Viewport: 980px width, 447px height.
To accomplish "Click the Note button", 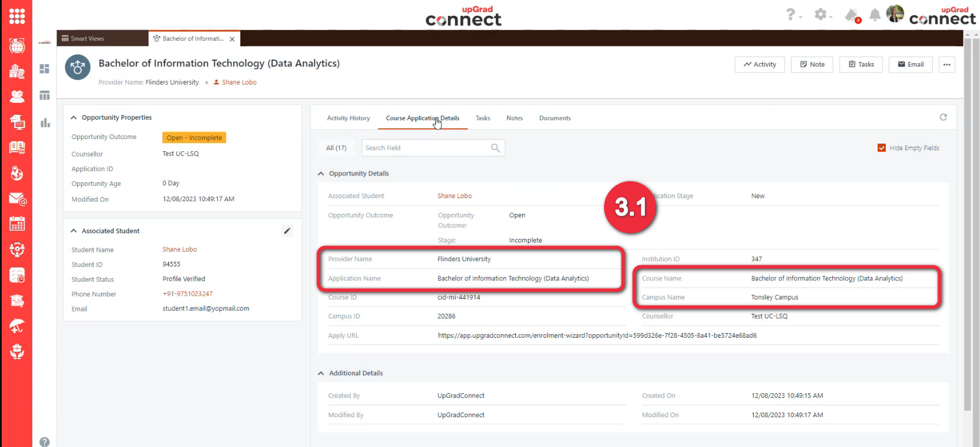I will 812,64.
